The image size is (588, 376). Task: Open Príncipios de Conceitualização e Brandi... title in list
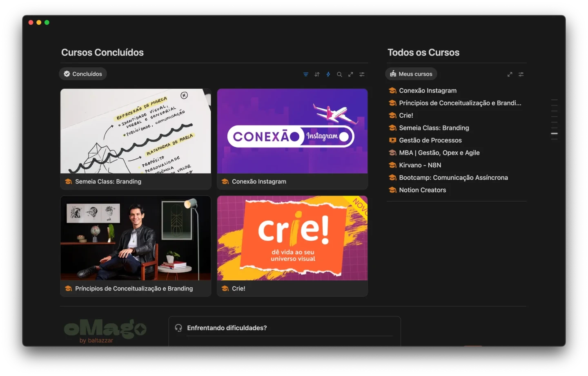coord(460,103)
